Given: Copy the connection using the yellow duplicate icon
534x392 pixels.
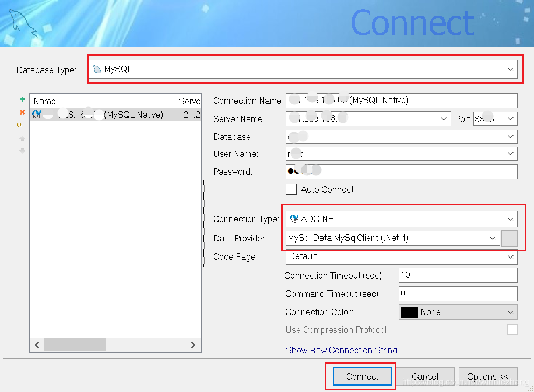Looking at the screenshot, I should [20, 125].
